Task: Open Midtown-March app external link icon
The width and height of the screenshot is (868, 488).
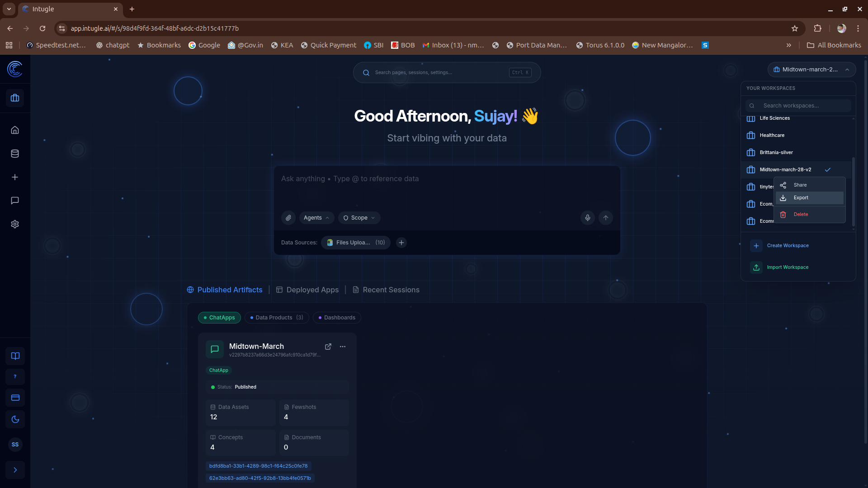Action: click(328, 347)
